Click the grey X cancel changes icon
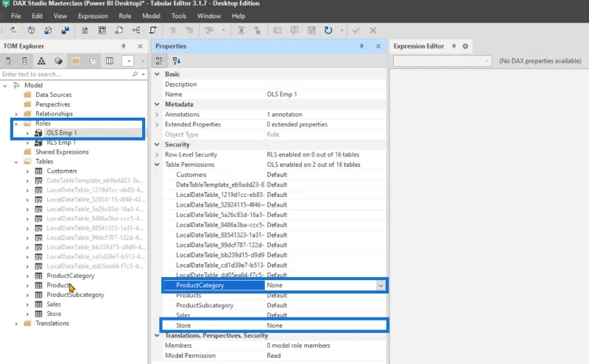 (x=373, y=30)
